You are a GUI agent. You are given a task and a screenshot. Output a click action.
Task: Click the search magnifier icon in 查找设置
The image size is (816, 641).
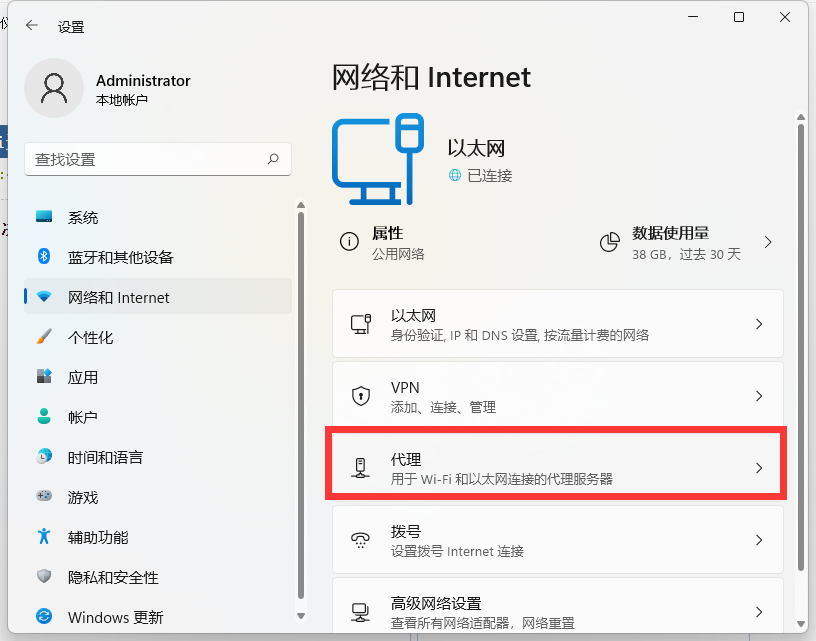coord(273,159)
